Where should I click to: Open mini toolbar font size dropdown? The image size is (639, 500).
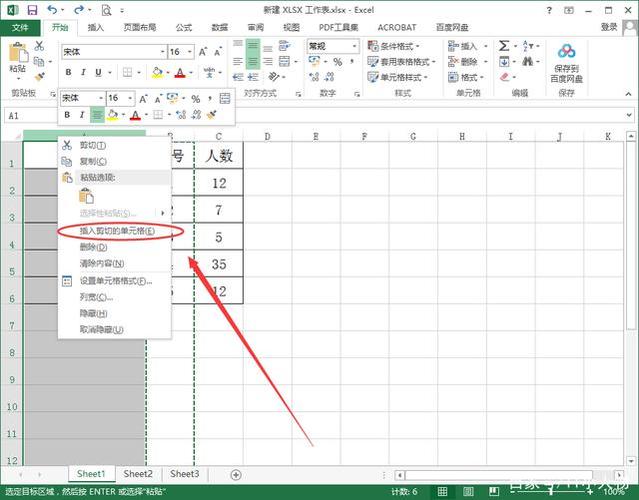coord(130,98)
